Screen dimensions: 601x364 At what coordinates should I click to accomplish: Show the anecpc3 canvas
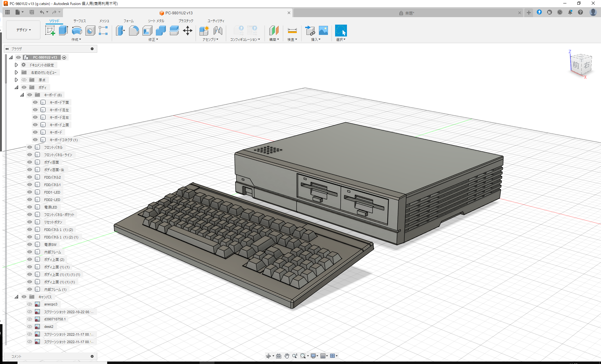[30, 304]
